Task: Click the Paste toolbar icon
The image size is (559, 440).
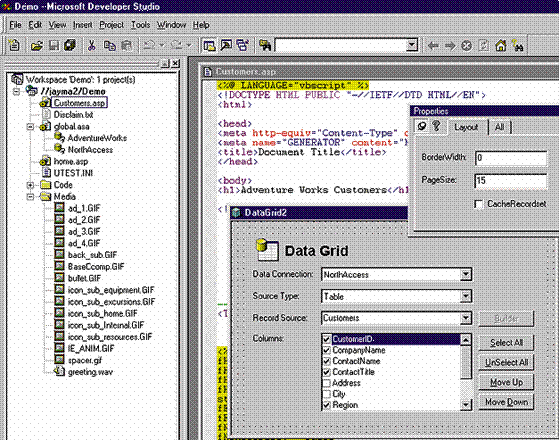Action: pos(127,45)
